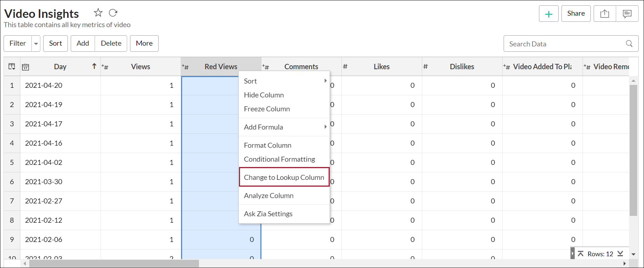The width and height of the screenshot is (644, 268).
Task: Open the comments speech bubble icon
Action: pos(627,14)
